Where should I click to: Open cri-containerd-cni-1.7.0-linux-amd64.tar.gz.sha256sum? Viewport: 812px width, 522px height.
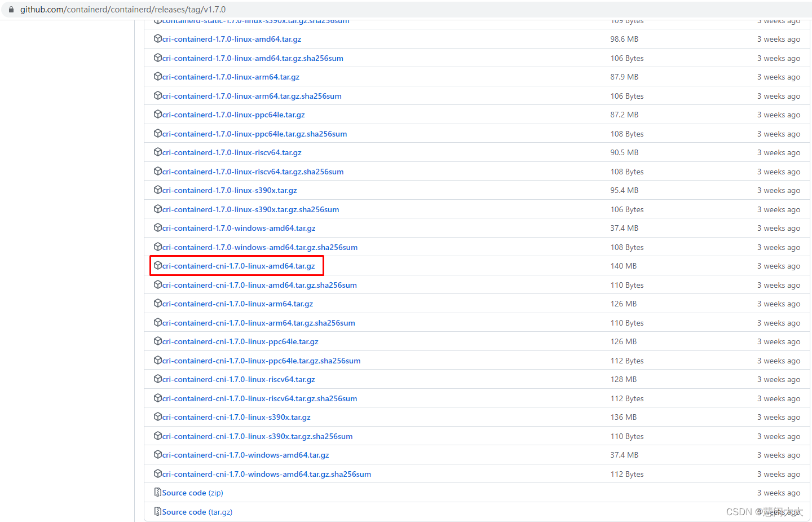tap(259, 285)
